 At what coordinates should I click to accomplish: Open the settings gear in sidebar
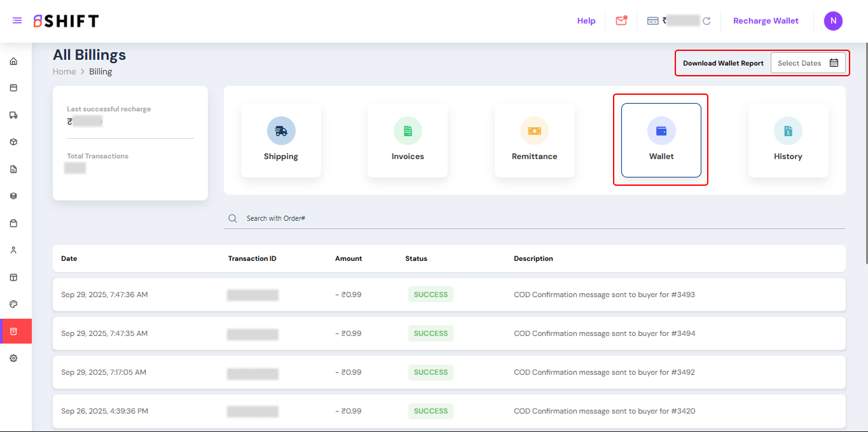click(13, 358)
